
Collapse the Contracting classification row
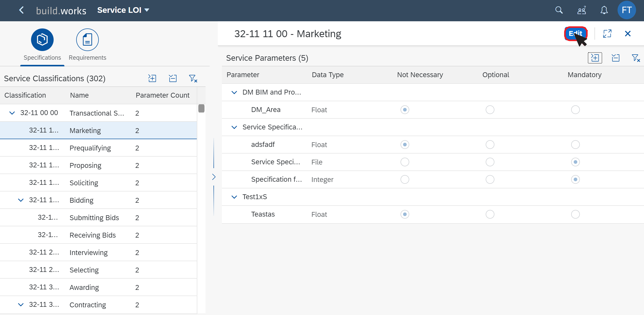tap(21, 304)
